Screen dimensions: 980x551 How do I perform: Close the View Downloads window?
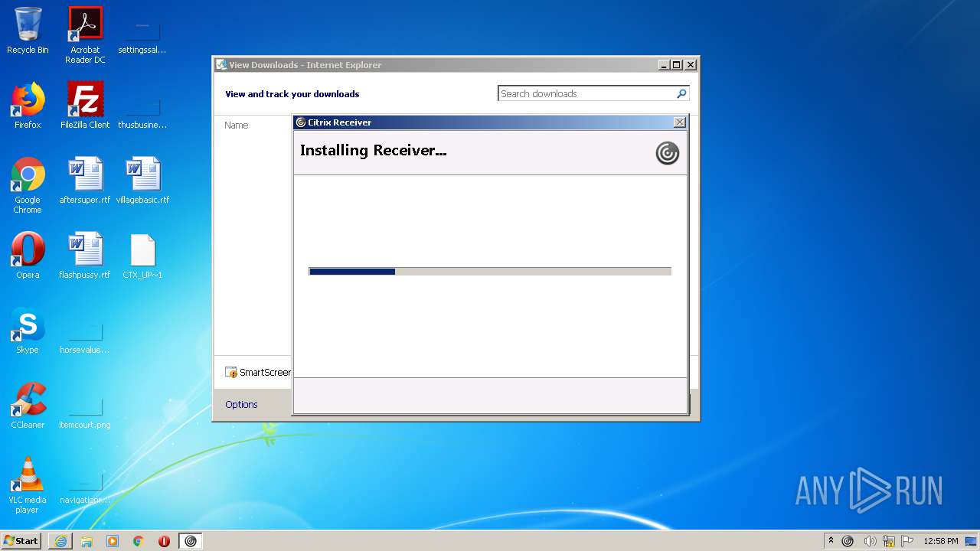pyautogui.click(x=690, y=65)
